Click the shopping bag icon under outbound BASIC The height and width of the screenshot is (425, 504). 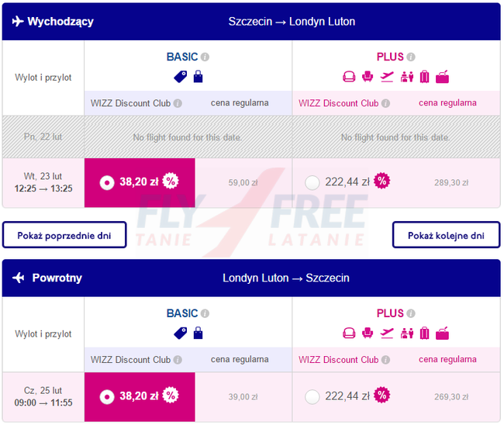198,76
